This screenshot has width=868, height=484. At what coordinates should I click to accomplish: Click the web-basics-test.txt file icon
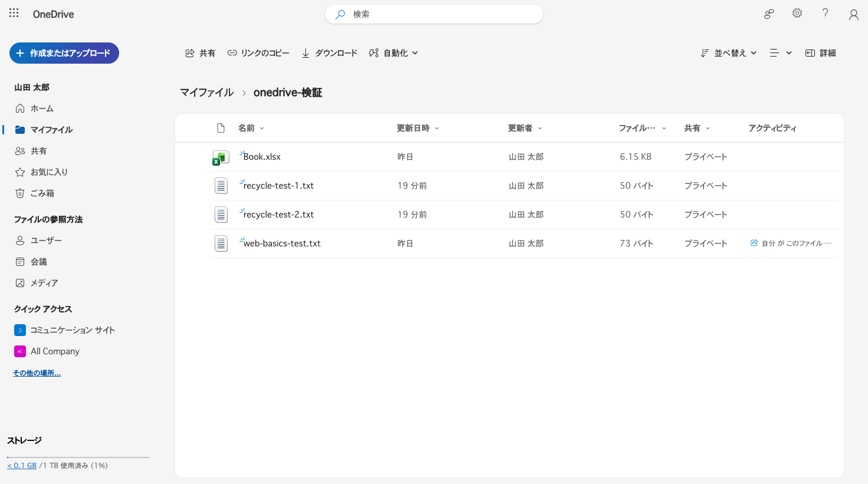click(221, 243)
